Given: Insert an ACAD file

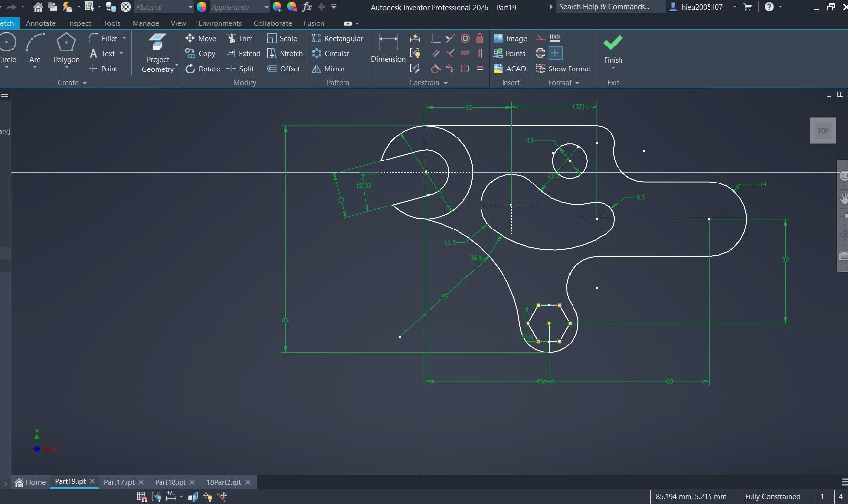Looking at the screenshot, I should click(510, 69).
